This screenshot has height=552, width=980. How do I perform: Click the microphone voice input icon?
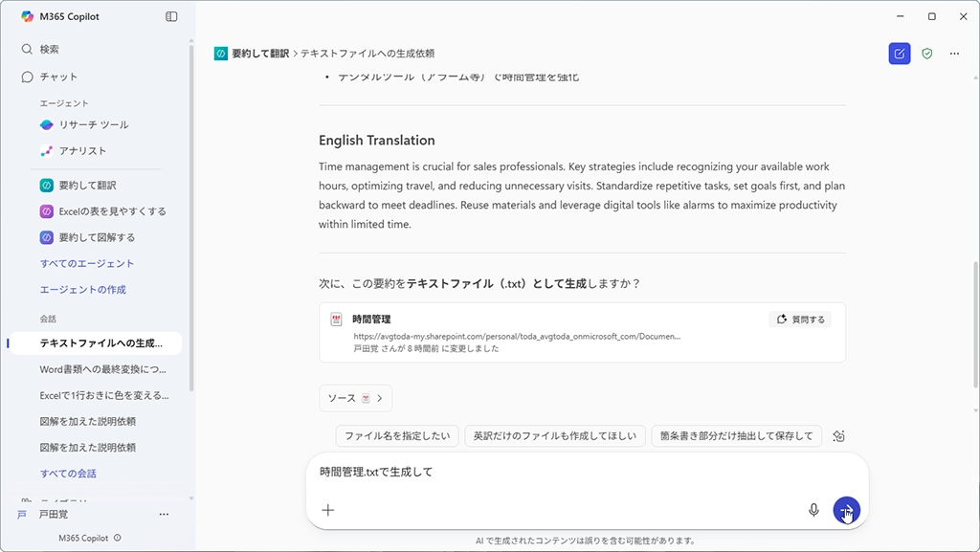[813, 510]
